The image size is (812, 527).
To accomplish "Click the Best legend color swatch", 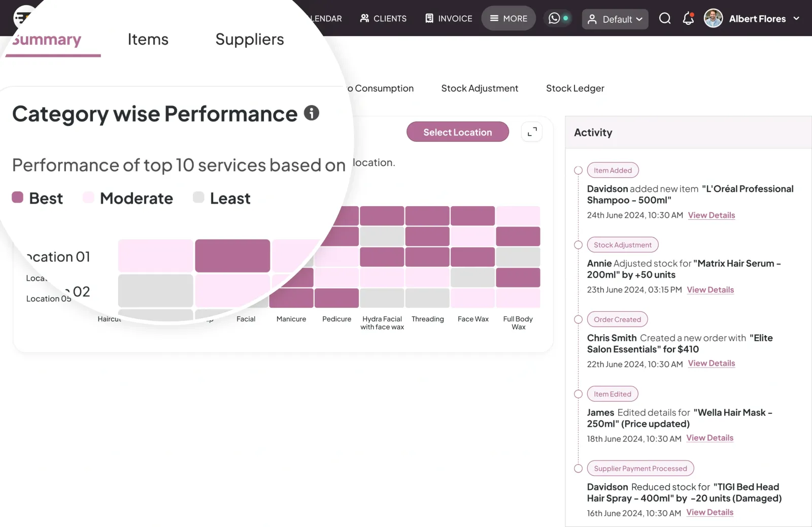I will click(18, 197).
